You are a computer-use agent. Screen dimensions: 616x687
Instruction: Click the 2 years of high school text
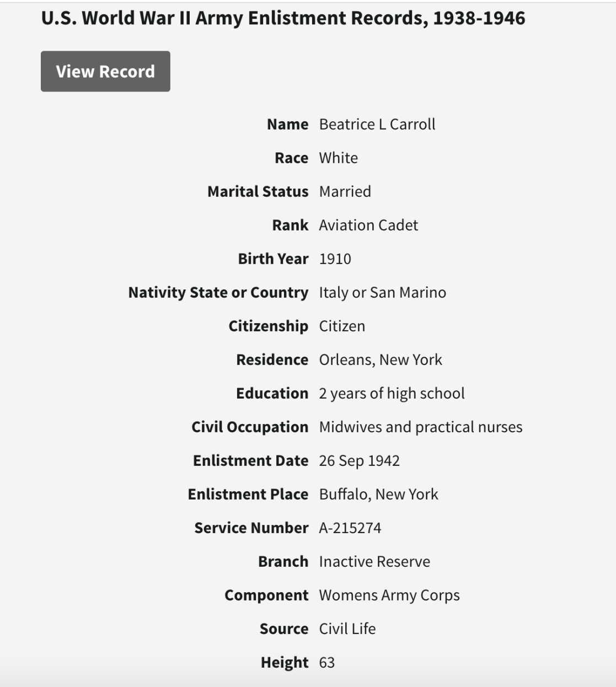click(x=392, y=394)
